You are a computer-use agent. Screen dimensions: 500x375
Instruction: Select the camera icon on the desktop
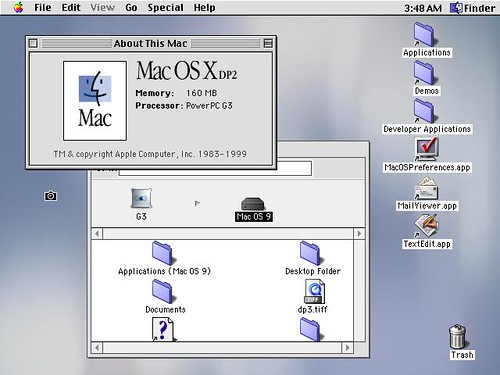pos(51,196)
